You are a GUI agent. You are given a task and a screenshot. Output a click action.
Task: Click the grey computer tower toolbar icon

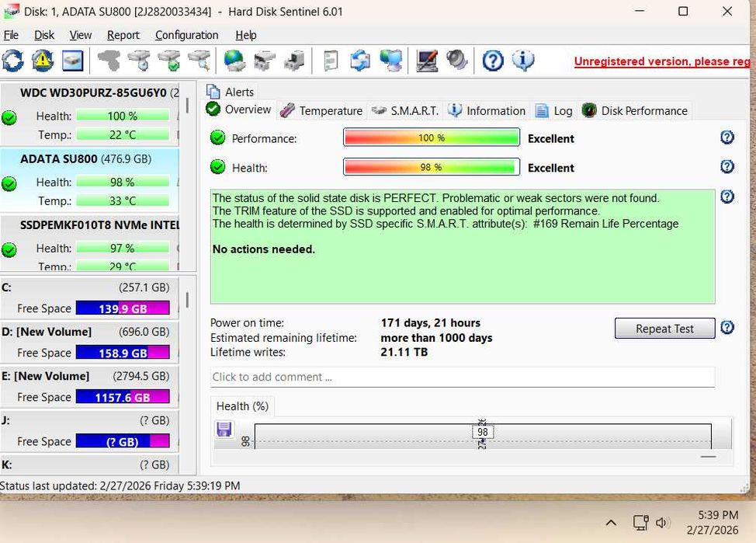(294, 61)
